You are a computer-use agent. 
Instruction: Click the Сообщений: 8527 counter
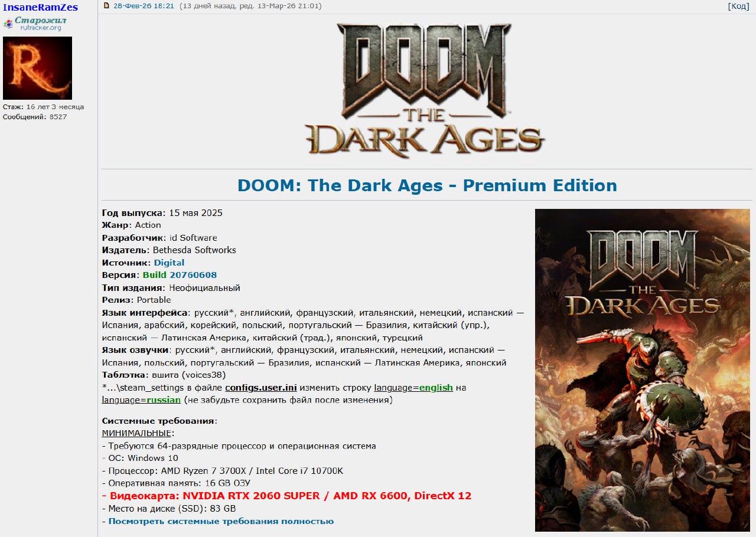[x=35, y=117]
